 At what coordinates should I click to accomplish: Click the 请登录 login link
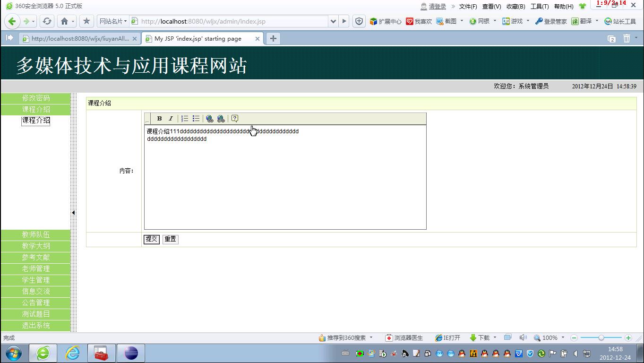438,7
